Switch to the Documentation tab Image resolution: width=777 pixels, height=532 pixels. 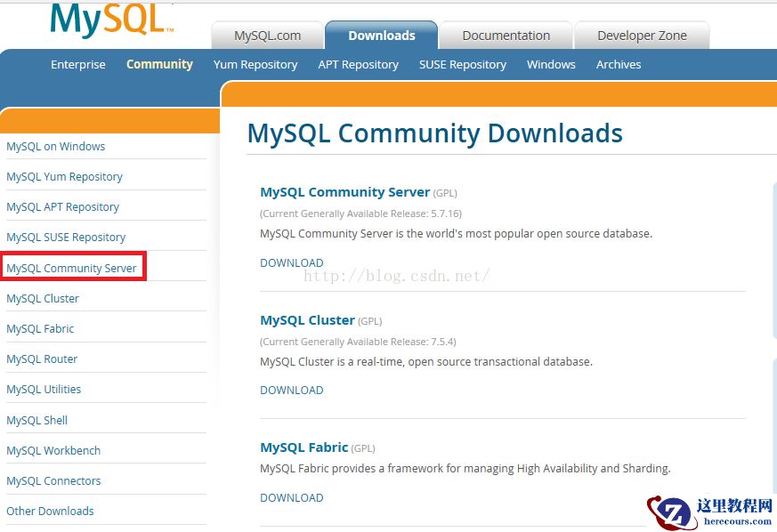point(506,36)
